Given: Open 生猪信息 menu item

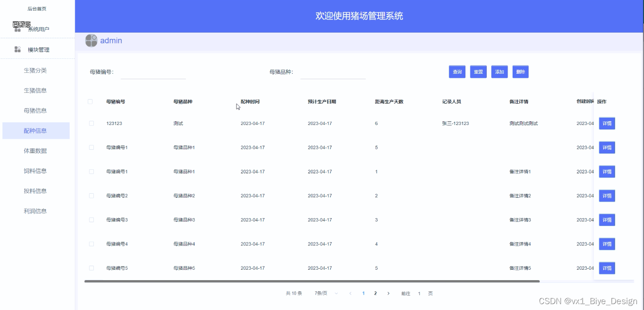Looking at the screenshot, I should tap(35, 91).
